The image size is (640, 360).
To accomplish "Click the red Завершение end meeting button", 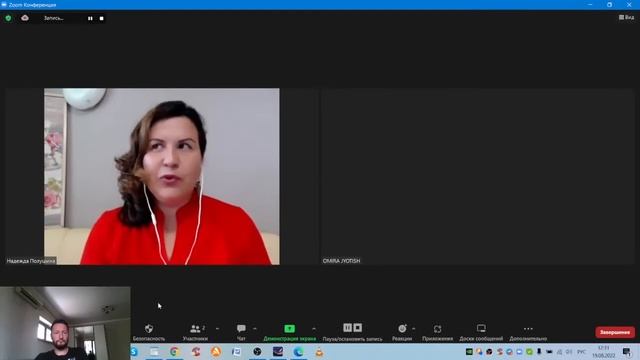I will [615, 332].
